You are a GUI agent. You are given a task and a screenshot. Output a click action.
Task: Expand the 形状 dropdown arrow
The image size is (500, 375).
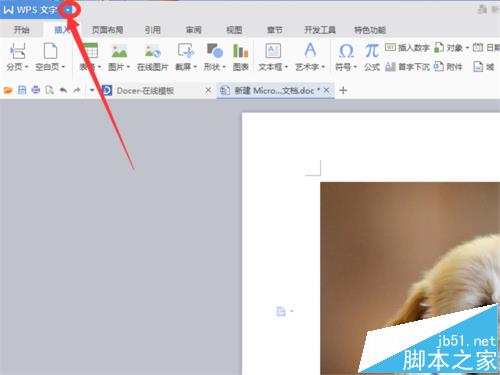224,67
